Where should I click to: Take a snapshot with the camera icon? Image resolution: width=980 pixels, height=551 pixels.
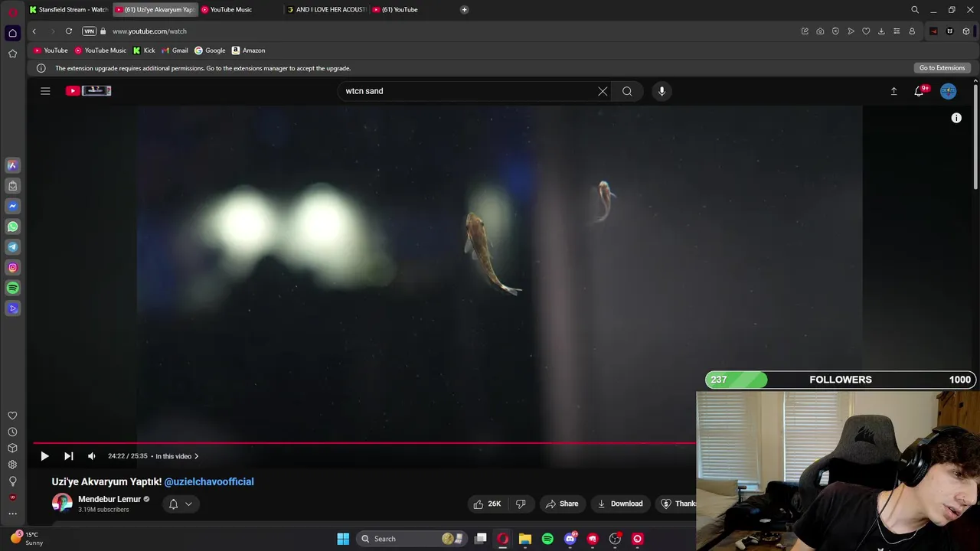coord(820,31)
